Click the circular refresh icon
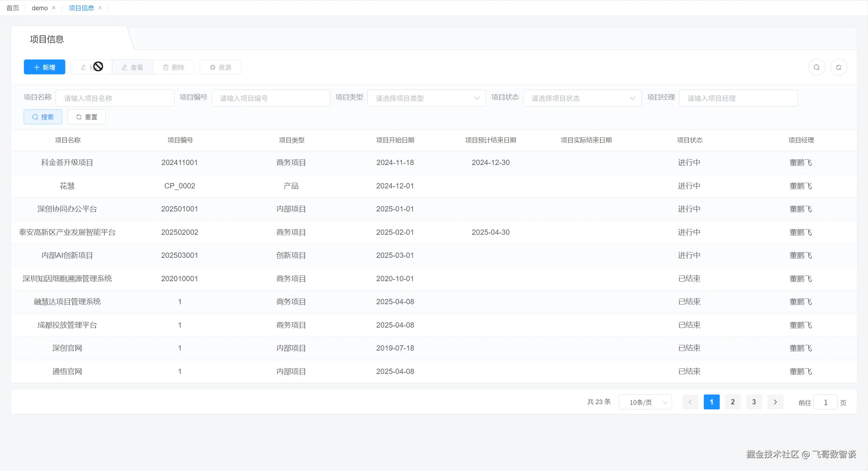Image resolution: width=868 pixels, height=471 pixels. (838, 67)
